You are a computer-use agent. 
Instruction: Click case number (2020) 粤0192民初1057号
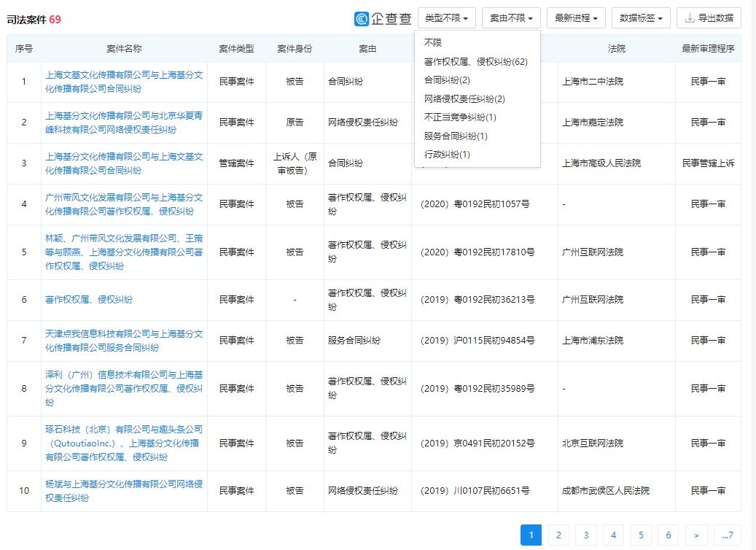tap(475, 204)
